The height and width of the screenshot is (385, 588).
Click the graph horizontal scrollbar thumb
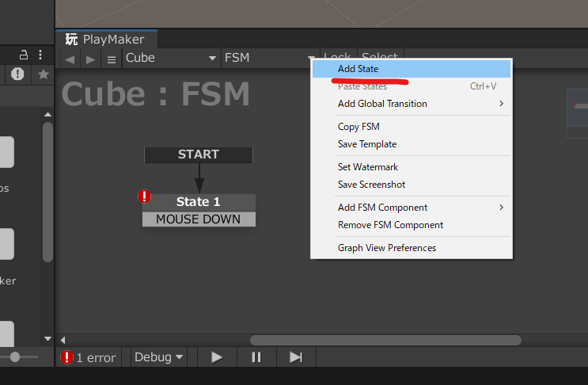coord(385,341)
